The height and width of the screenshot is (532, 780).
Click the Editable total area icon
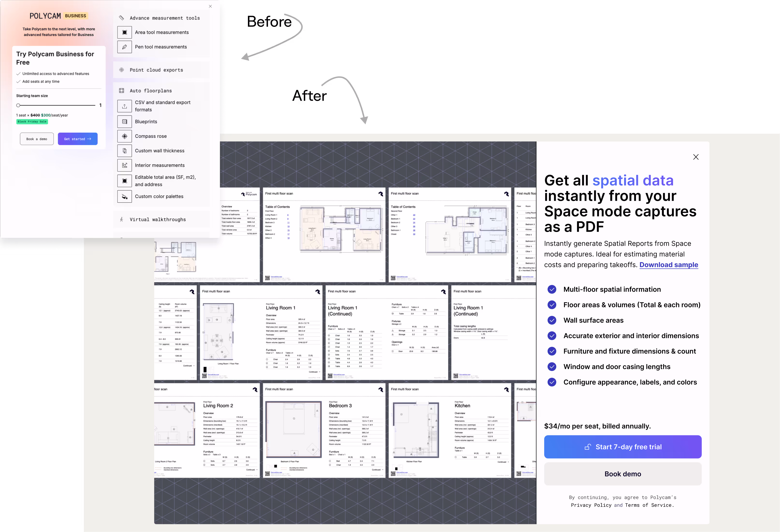tap(124, 181)
